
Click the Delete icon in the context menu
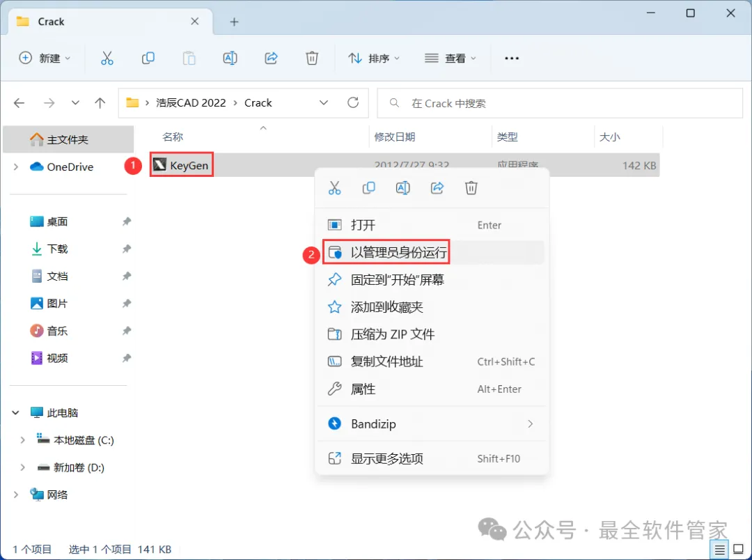pyautogui.click(x=471, y=188)
